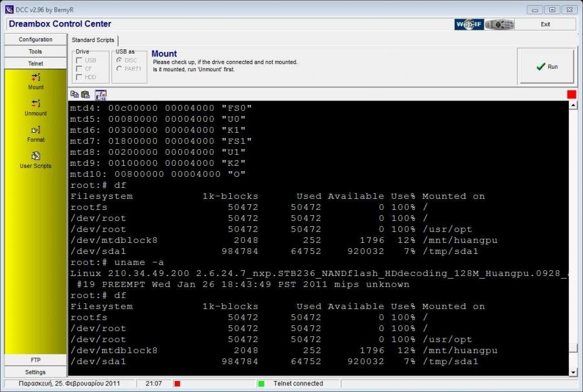This screenshot has width=583, height=392.
Task: Click the terminal line starting 'mtd6:'
Action: click(x=157, y=130)
